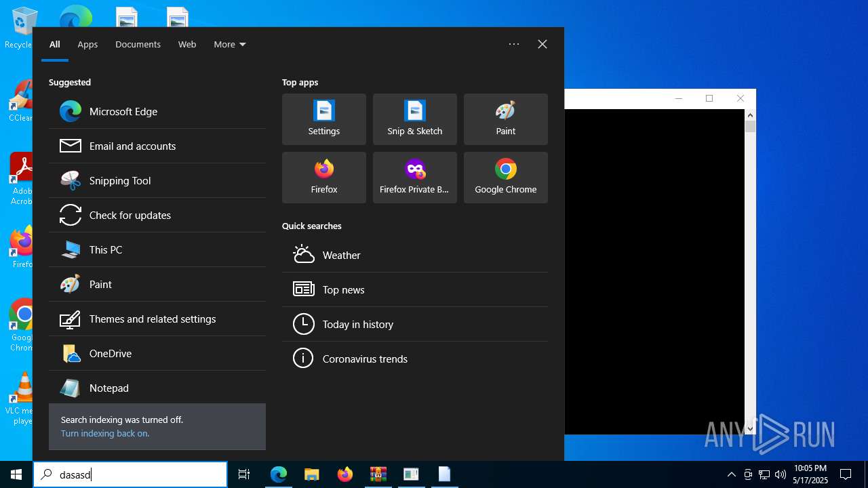The width and height of the screenshot is (868, 488).
Task: Click the taskbar search box
Action: pyautogui.click(x=130, y=474)
